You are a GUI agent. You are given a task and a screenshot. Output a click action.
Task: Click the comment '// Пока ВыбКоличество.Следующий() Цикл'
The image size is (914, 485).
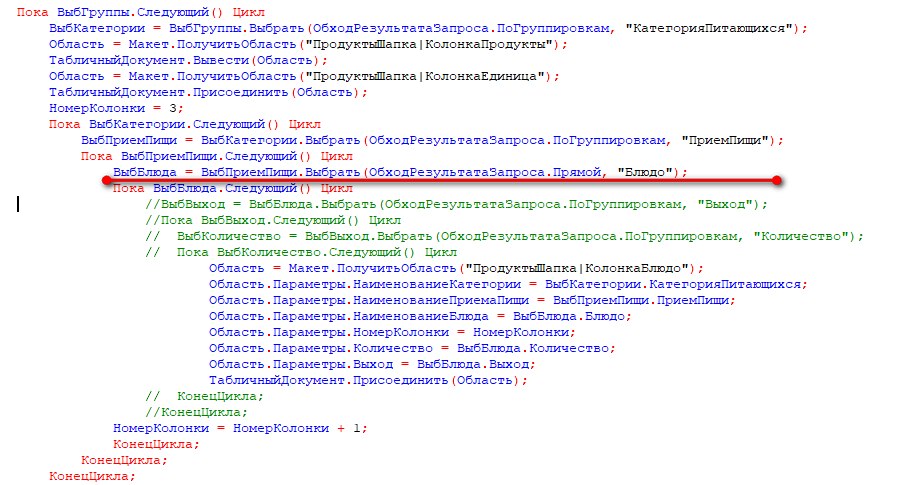coord(301,252)
